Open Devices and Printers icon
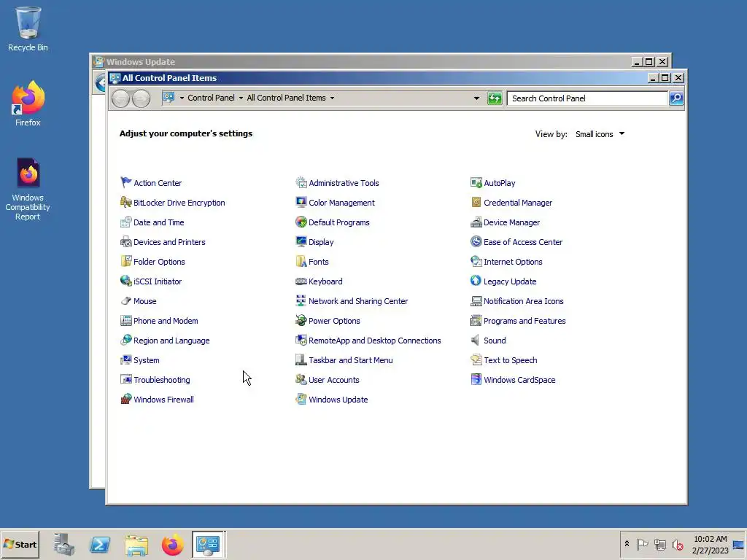The image size is (747, 560). 125,242
